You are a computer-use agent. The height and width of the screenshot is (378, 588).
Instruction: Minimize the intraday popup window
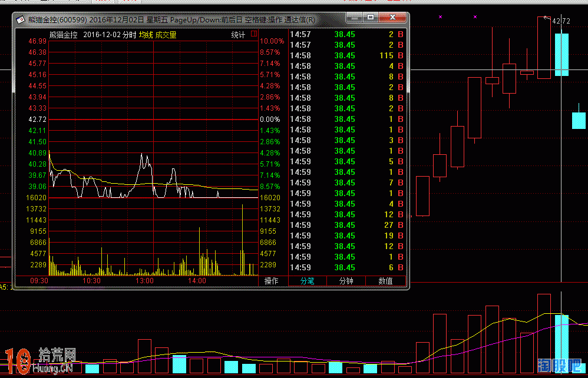click(x=352, y=18)
